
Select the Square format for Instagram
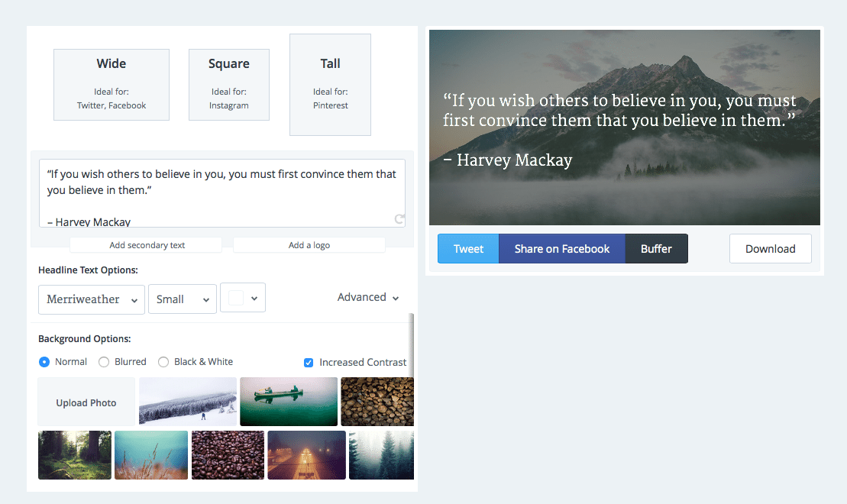[x=229, y=85]
